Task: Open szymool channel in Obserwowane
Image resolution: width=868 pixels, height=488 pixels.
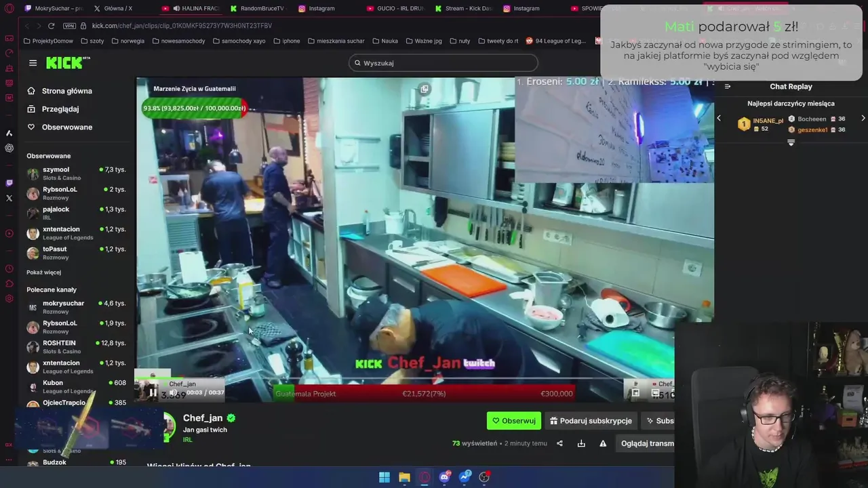Action: [76, 173]
